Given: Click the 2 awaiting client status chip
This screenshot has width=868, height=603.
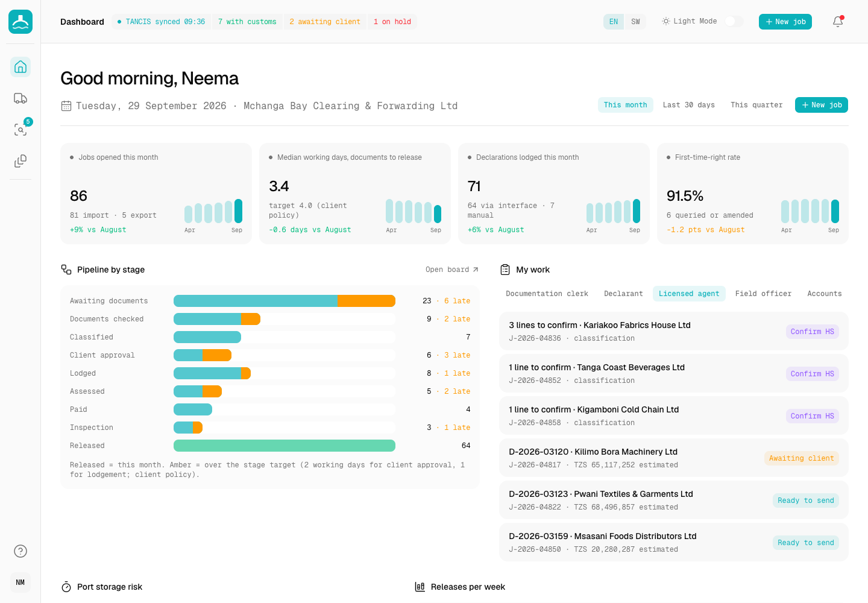Looking at the screenshot, I should [x=325, y=22].
